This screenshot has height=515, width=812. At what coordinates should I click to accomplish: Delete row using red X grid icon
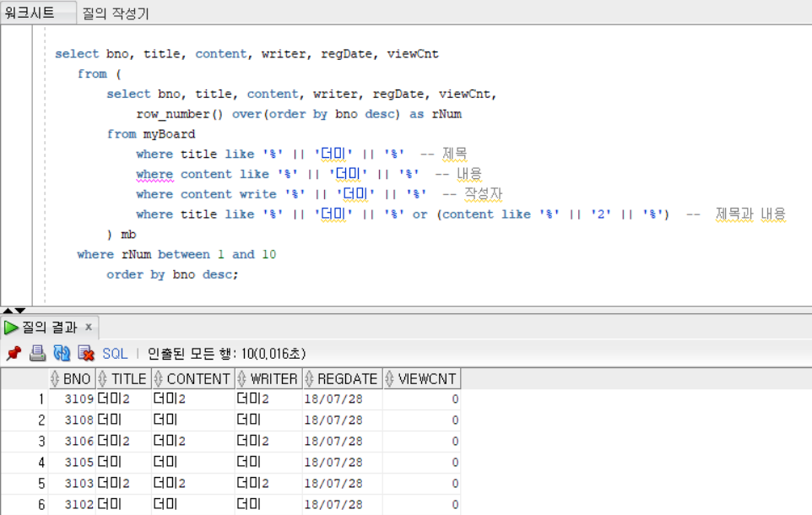tap(86, 354)
